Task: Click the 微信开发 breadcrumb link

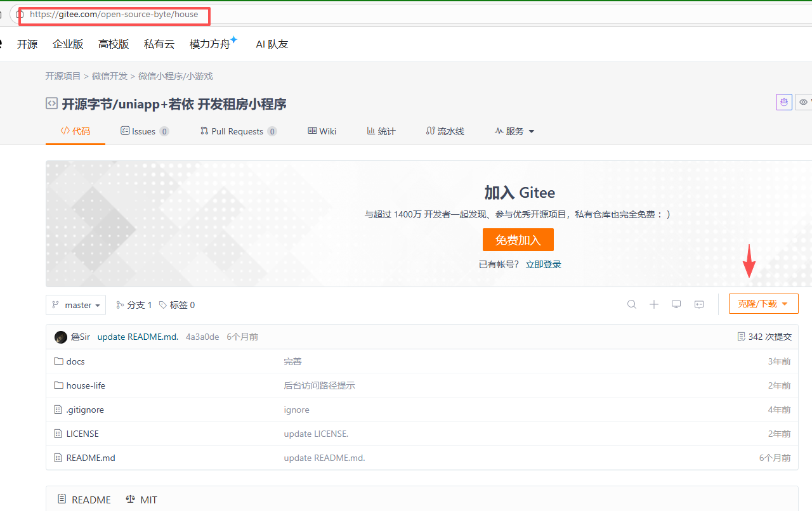Action: click(x=110, y=76)
